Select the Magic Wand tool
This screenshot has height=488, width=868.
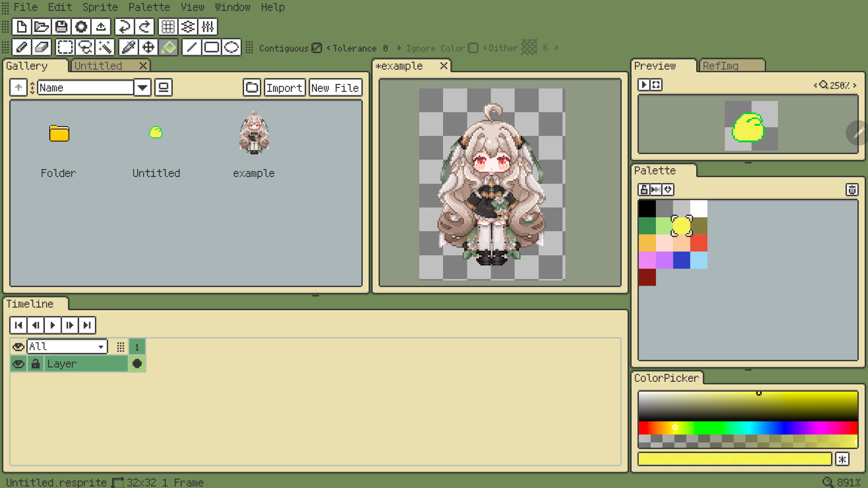105,47
